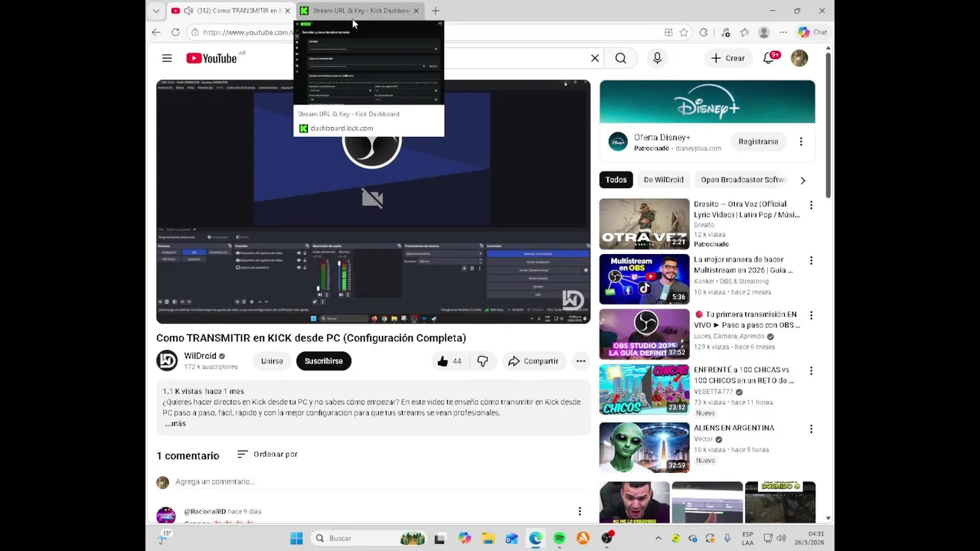Viewport: 980px width, 551px height.
Task: Click the Disney+ ad banner
Action: pos(707,102)
